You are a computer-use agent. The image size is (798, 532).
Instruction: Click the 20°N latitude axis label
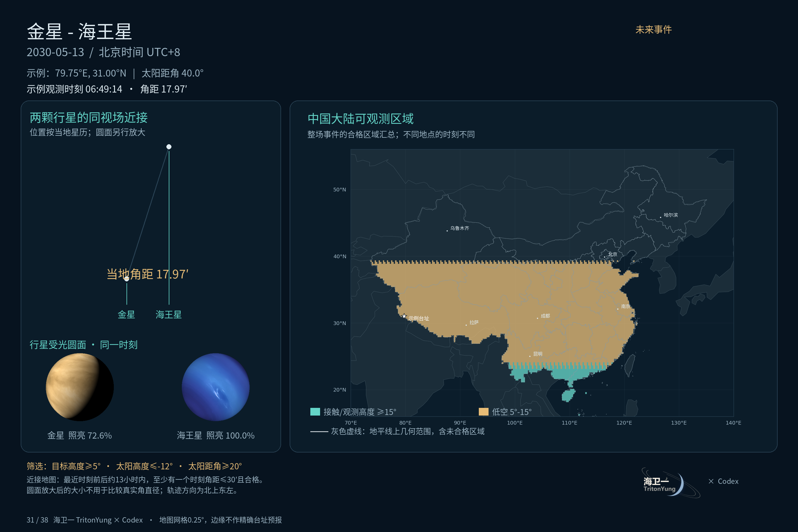340,390
